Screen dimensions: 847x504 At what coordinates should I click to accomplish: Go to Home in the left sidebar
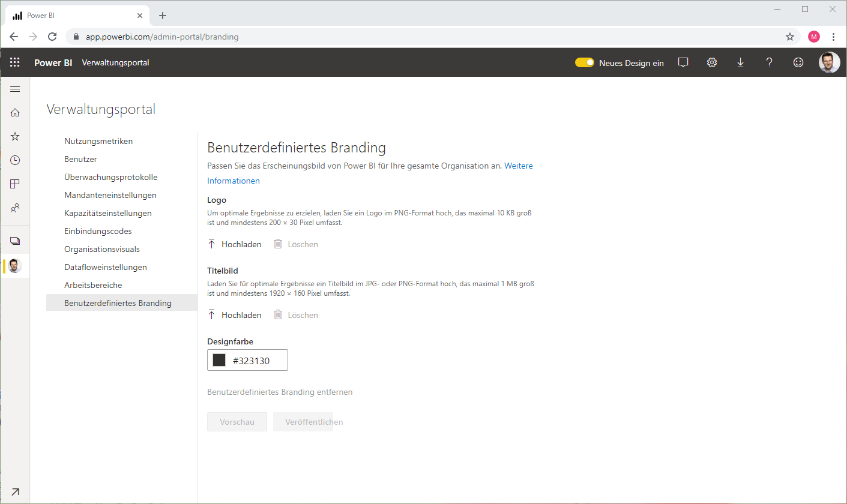pyautogui.click(x=15, y=112)
